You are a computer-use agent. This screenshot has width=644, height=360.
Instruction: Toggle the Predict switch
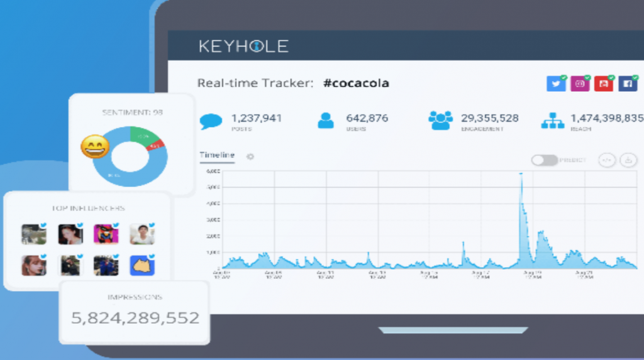tap(544, 160)
